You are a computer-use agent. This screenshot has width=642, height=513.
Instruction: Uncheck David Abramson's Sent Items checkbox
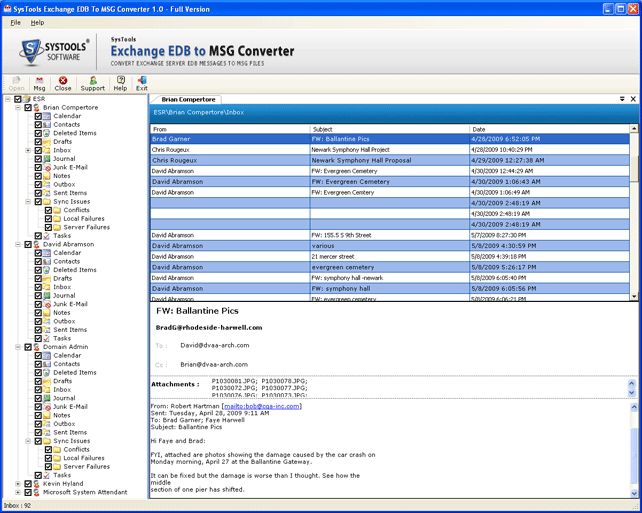coord(38,330)
